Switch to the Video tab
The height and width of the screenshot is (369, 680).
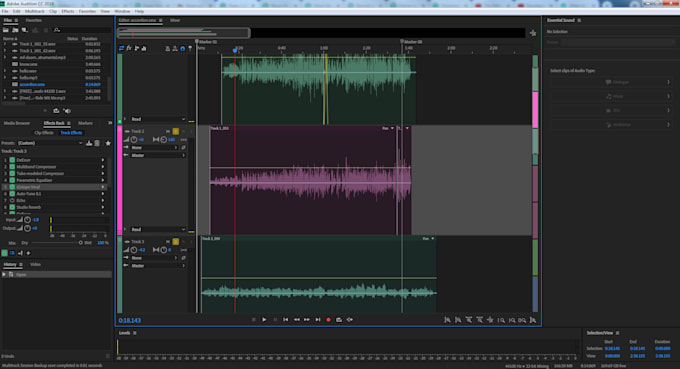(x=36, y=265)
